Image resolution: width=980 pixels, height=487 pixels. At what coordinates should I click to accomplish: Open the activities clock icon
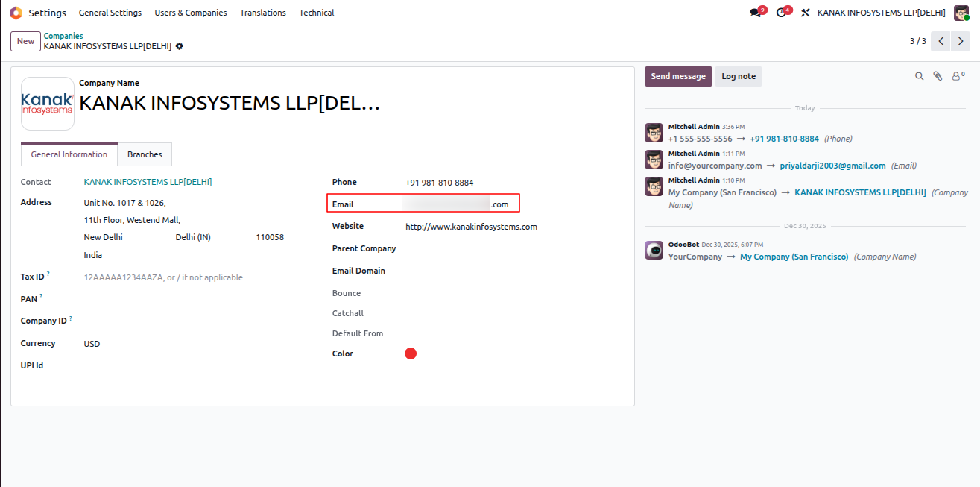click(x=782, y=13)
